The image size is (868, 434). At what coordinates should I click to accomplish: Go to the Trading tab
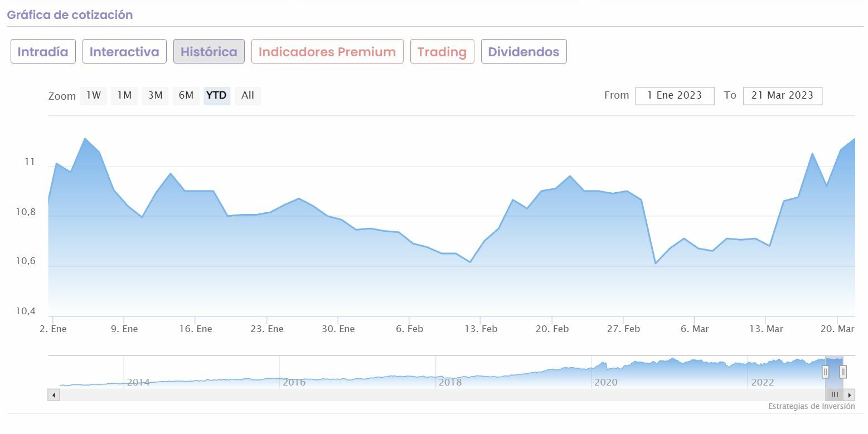point(442,52)
